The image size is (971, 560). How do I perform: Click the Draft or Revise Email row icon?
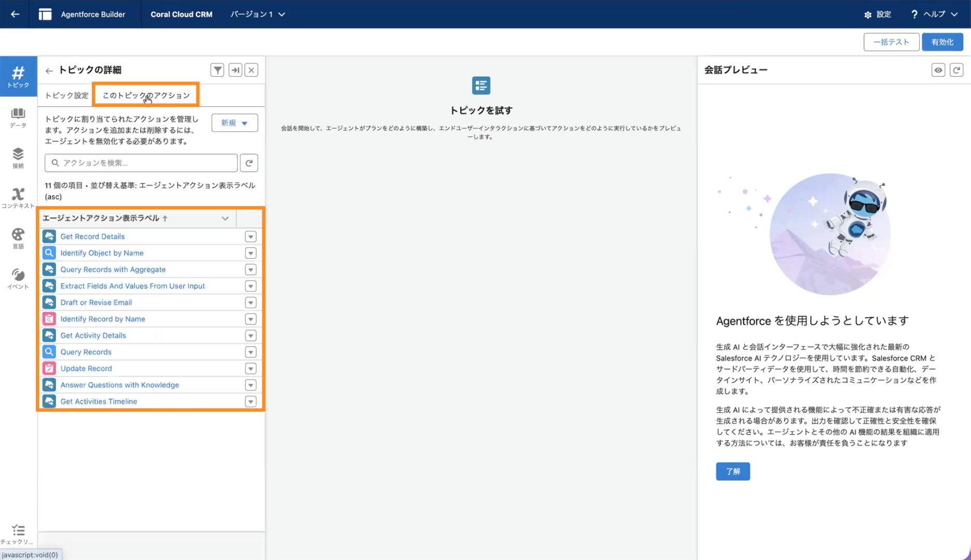tap(49, 302)
